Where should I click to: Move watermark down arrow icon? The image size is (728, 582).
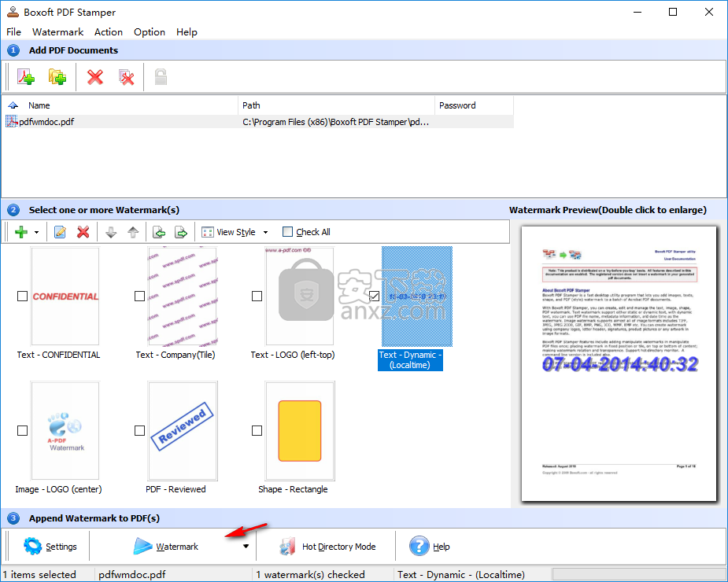click(x=111, y=232)
